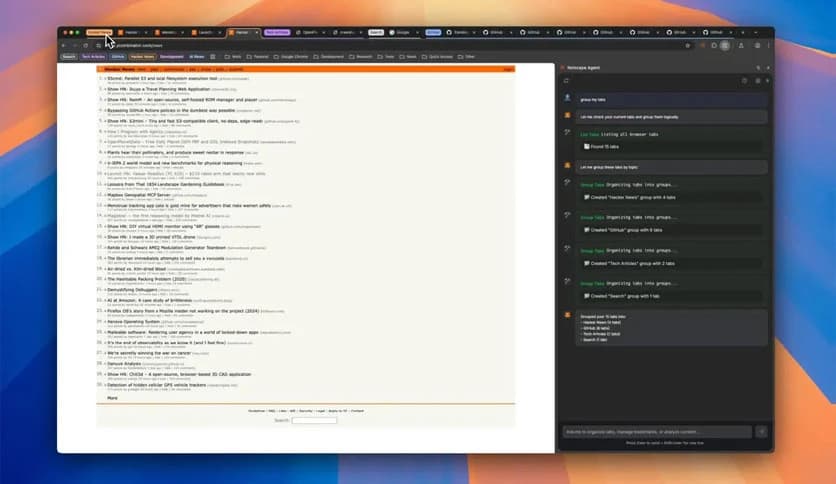This screenshot has height=484, width=836.
Task: Click the Tech Articles chip in bookmarks bar
Action: pos(93,57)
